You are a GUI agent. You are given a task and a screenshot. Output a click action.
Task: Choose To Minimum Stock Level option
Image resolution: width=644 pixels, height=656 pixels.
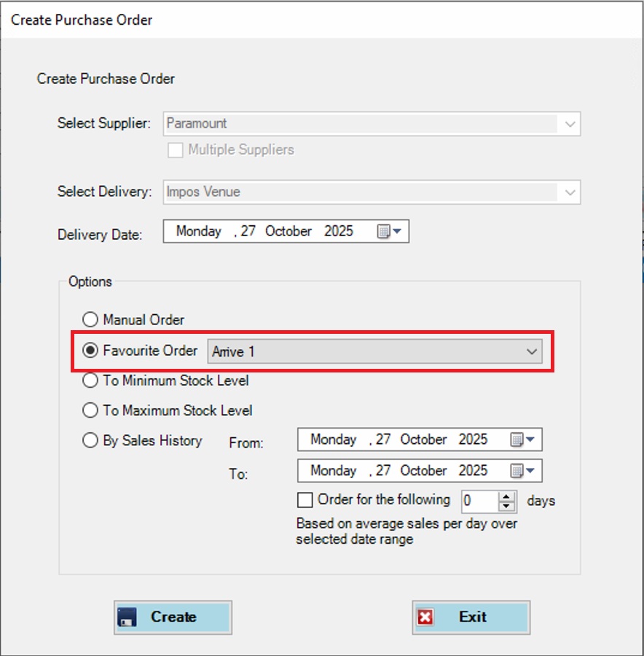pyautogui.click(x=90, y=380)
